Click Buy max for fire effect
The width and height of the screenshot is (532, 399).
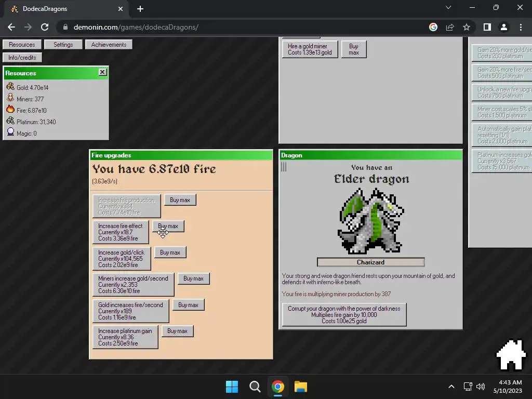[168, 226]
